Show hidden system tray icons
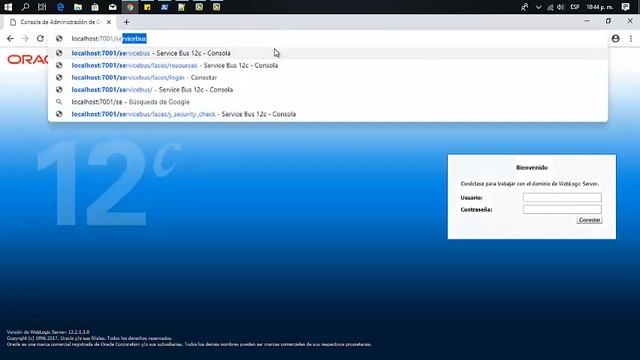The height and width of the screenshot is (360, 640). point(538,7)
